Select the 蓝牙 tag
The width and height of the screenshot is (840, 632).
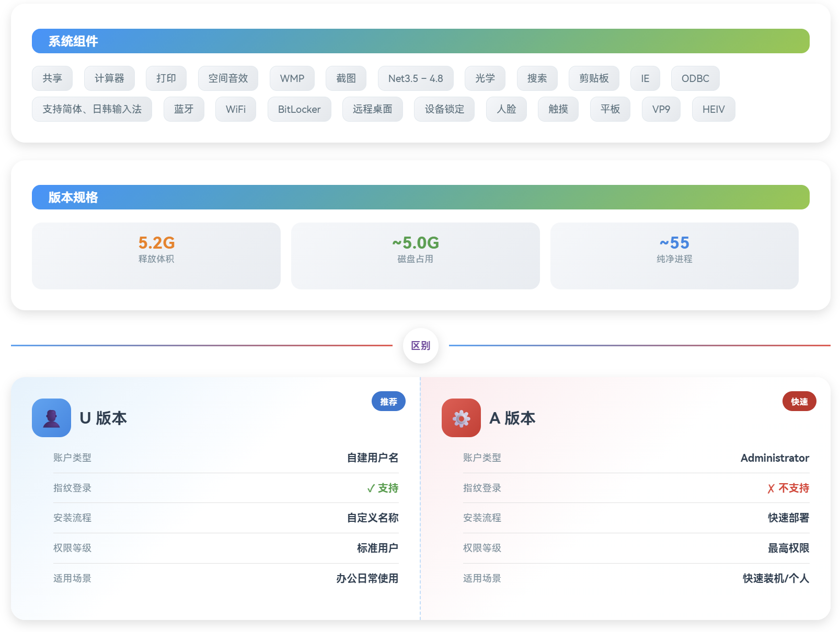tap(184, 109)
